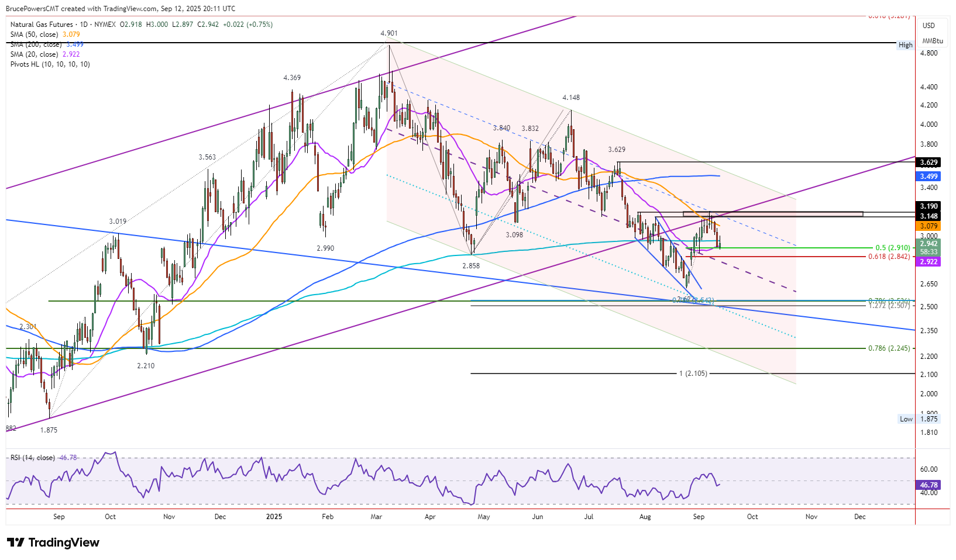
Task: Click the USD currency label
Action: pyautogui.click(x=929, y=26)
